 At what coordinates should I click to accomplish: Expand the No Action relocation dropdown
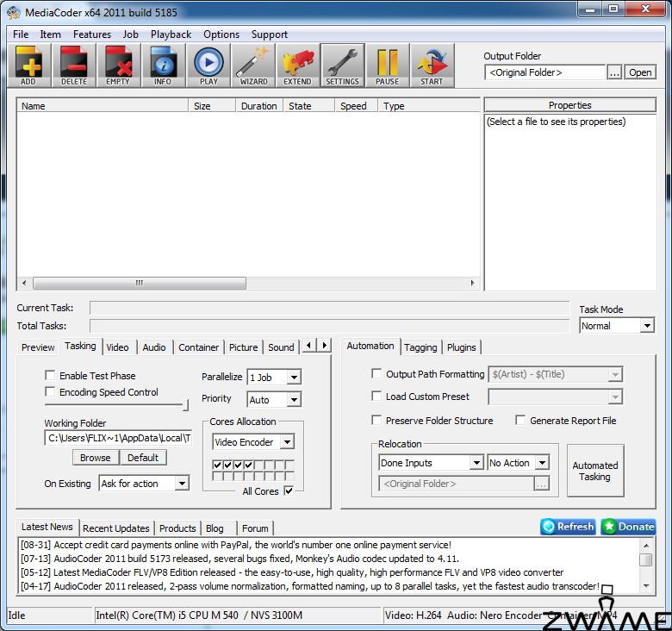[543, 463]
